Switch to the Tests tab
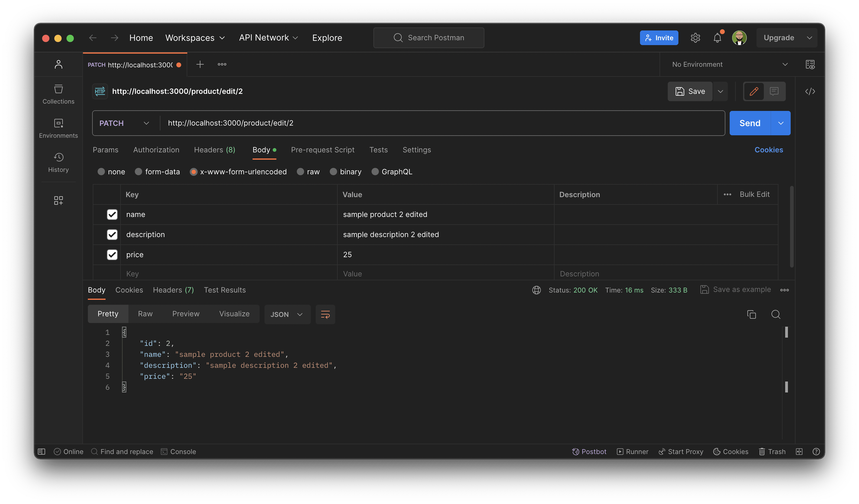This screenshot has width=859, height=504. click(378, 150)
